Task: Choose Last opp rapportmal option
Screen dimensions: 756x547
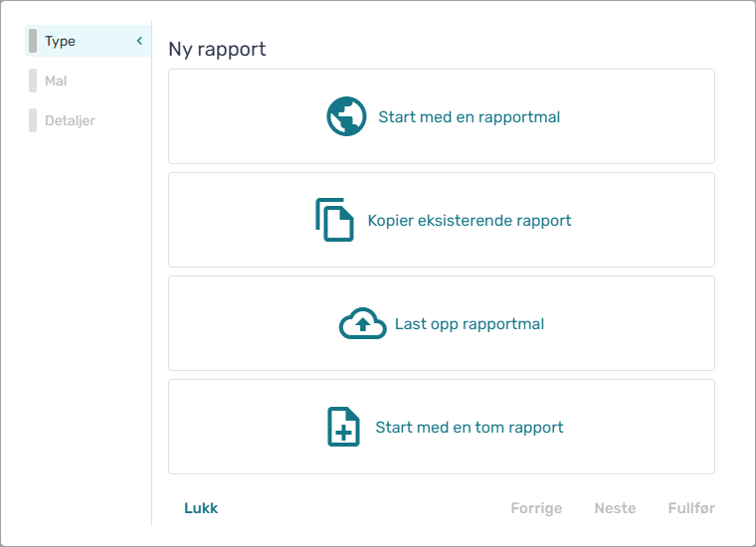Action: point(442,323)
